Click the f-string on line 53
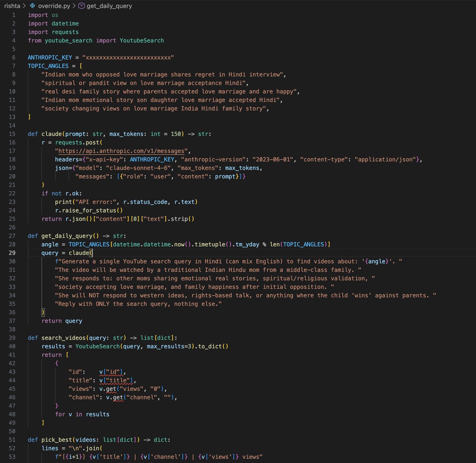This screenshot has height=463, width=476. pos(159,457)
